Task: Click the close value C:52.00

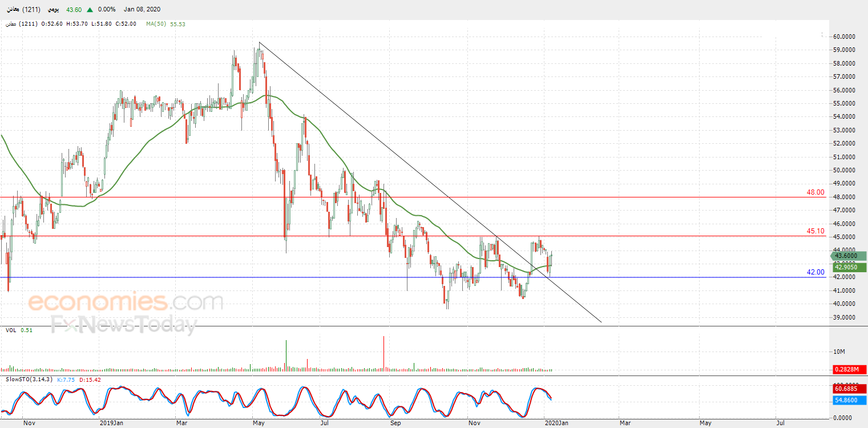Action: (x=126, y=24)
